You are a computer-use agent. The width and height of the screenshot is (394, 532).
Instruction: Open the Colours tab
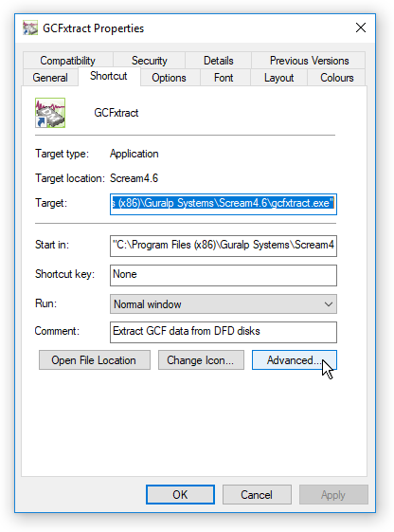(x=337, y=78)
